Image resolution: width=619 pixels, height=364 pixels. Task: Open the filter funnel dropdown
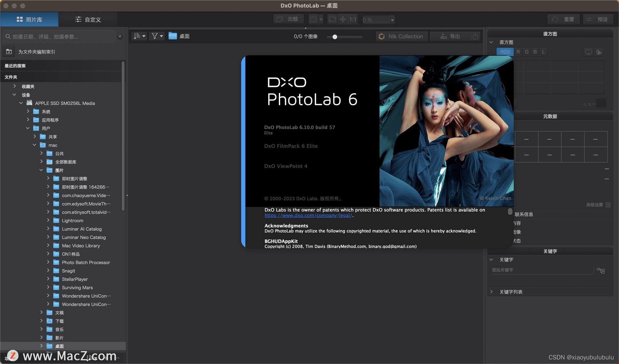click(157, 36)
